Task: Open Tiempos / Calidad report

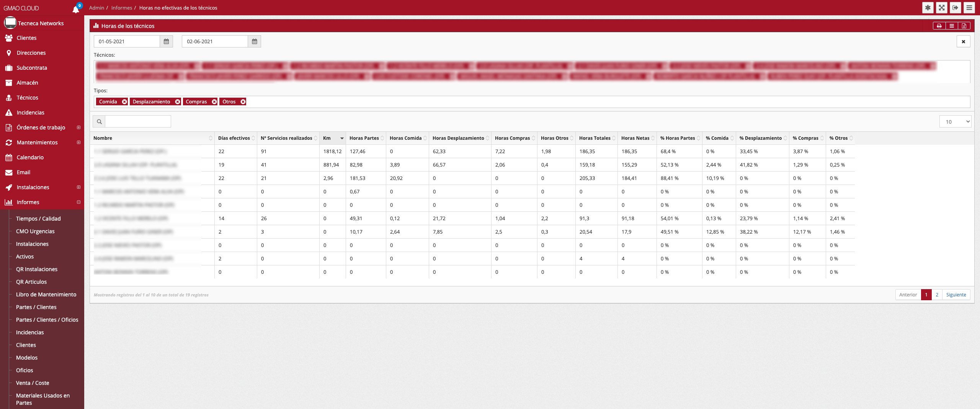Action: 38,219
